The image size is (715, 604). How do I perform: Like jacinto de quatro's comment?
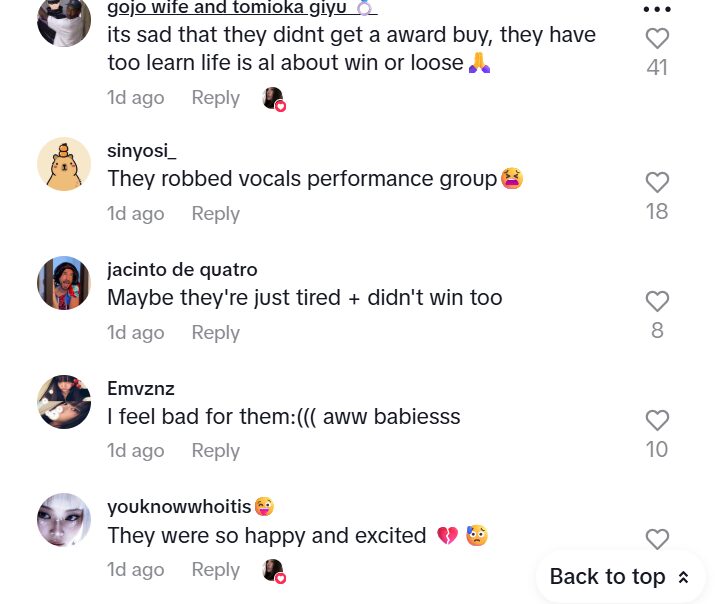[x=657, y=301]
